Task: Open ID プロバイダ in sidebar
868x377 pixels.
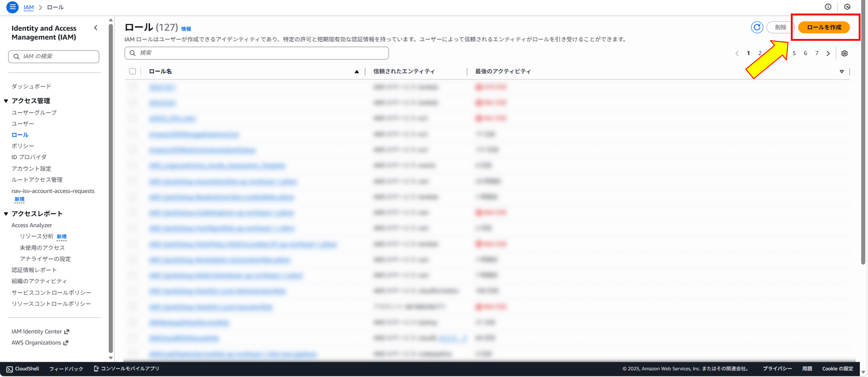Action: [29, 157]
